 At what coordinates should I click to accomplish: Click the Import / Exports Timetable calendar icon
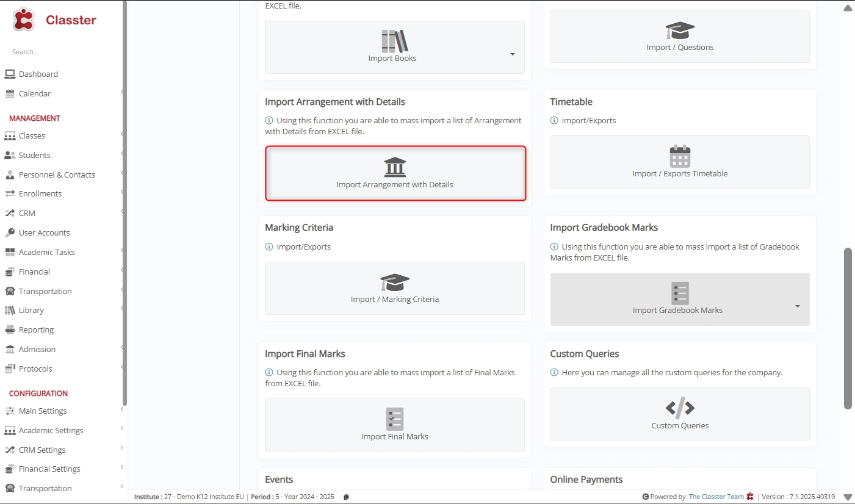679,156
